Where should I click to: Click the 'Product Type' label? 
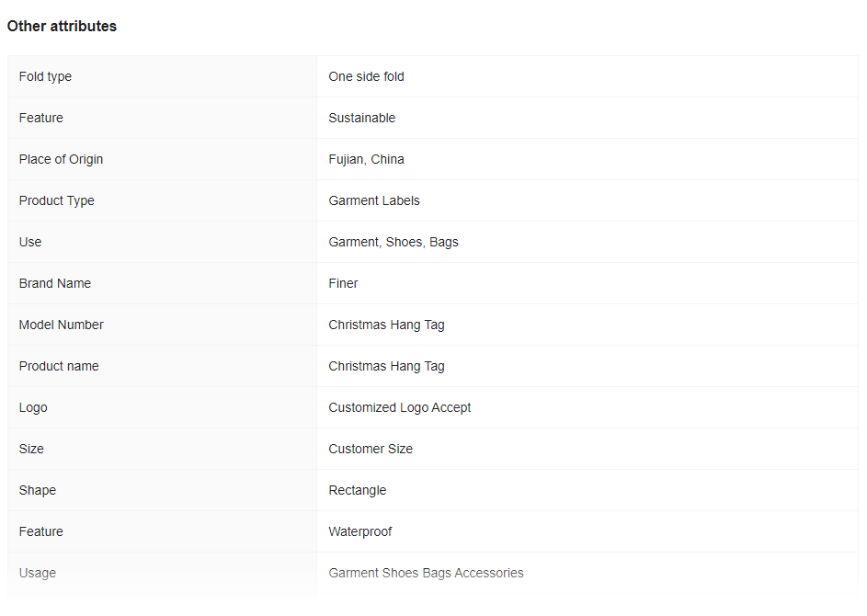(56, 200)
